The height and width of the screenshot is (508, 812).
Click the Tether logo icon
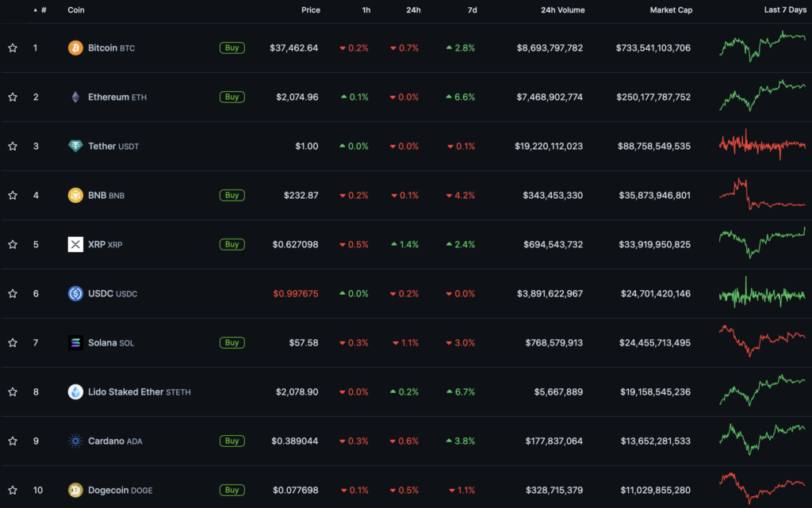[75, 146]
